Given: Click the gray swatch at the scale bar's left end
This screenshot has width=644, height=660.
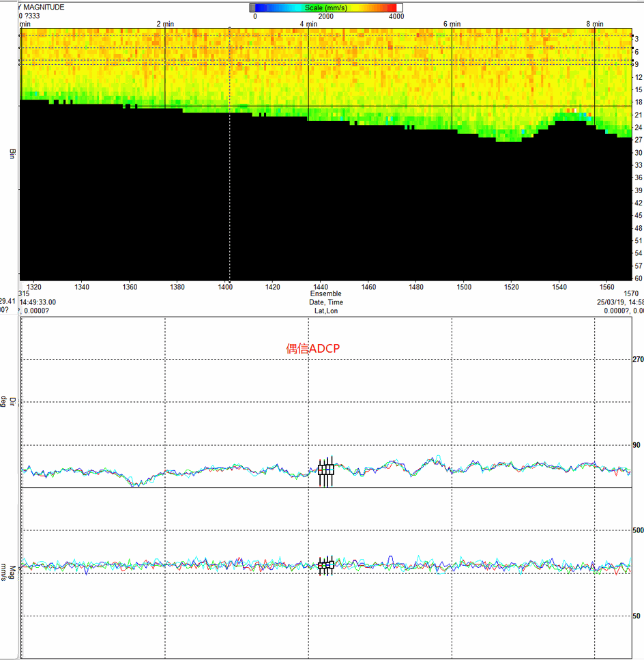Looking at the screenshot, I should [x=252, y=8].
